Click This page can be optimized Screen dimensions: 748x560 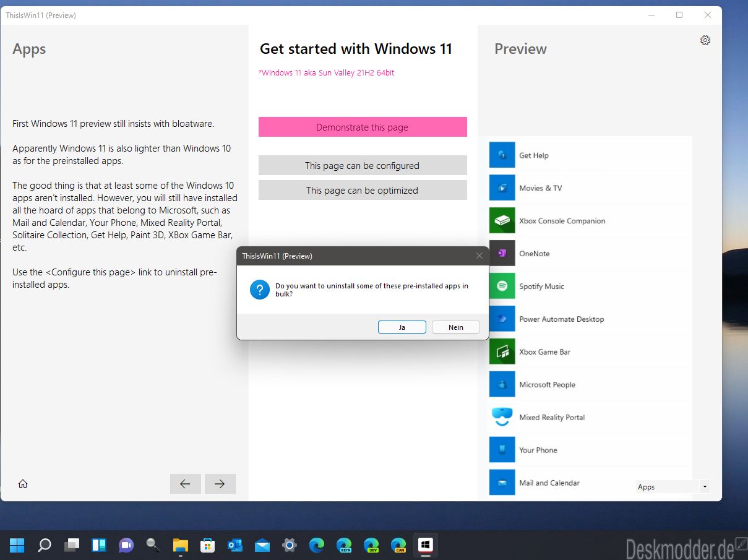click(363, 190)
